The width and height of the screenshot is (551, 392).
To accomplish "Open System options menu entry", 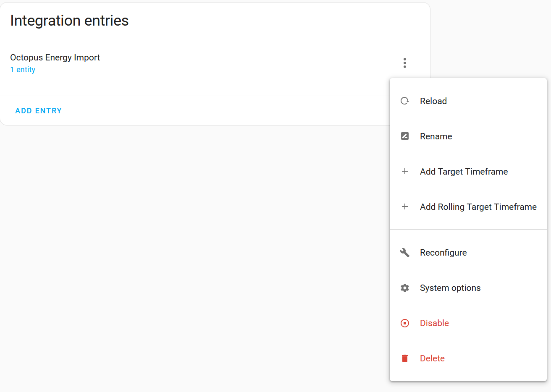I will click(x=468, y=288).
